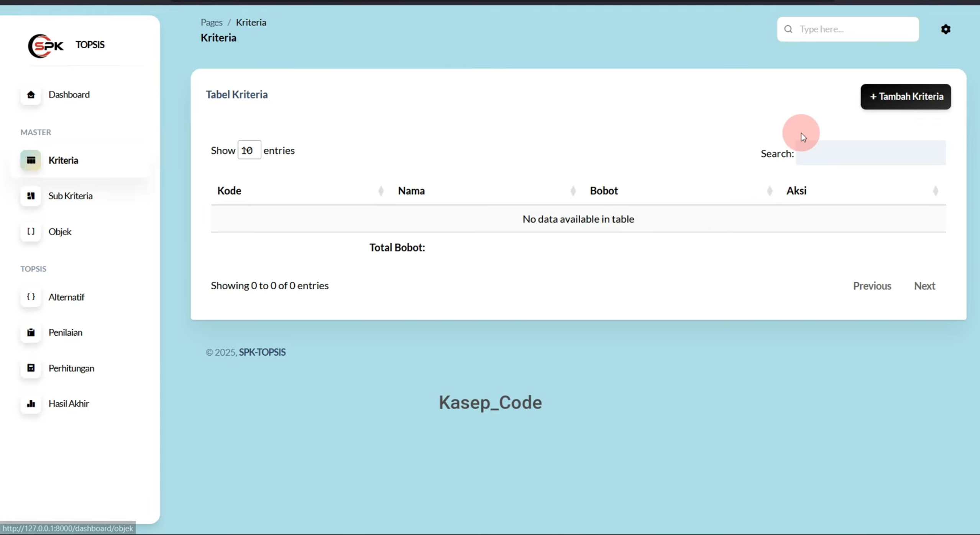Click the 'Total Bobot:' label
The image size is (980, 535).
coord(397,248)
